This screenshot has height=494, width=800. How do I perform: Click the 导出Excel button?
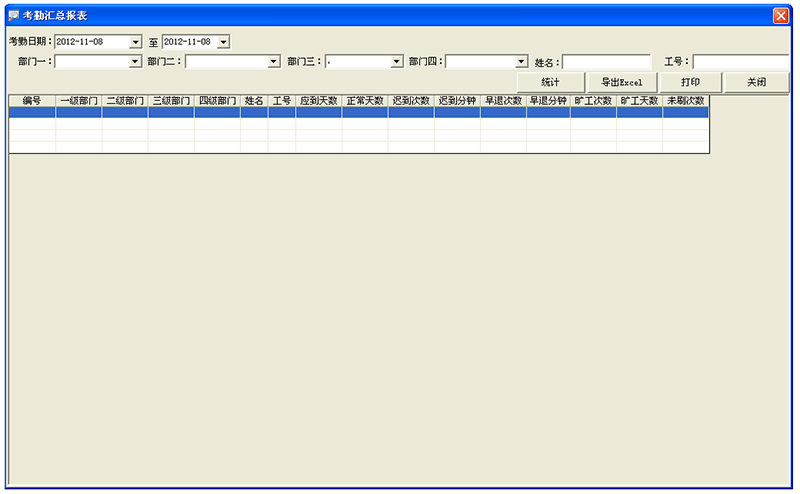(x=621, y=82)
